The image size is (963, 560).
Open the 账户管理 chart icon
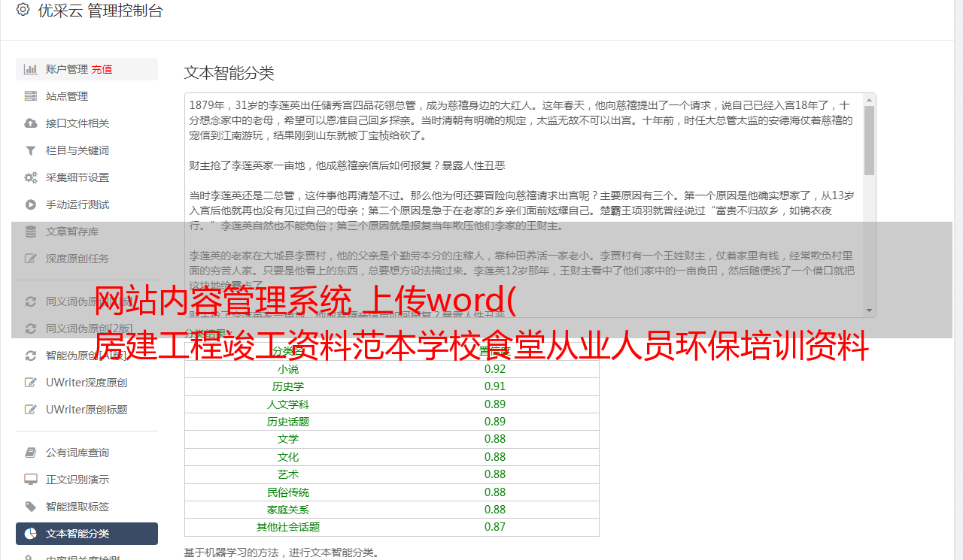click(x=31, y=69)
